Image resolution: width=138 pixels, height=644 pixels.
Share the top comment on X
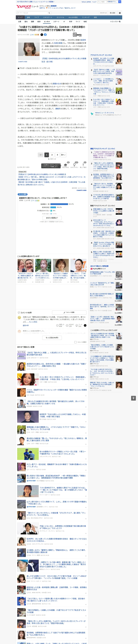[85, 326]
